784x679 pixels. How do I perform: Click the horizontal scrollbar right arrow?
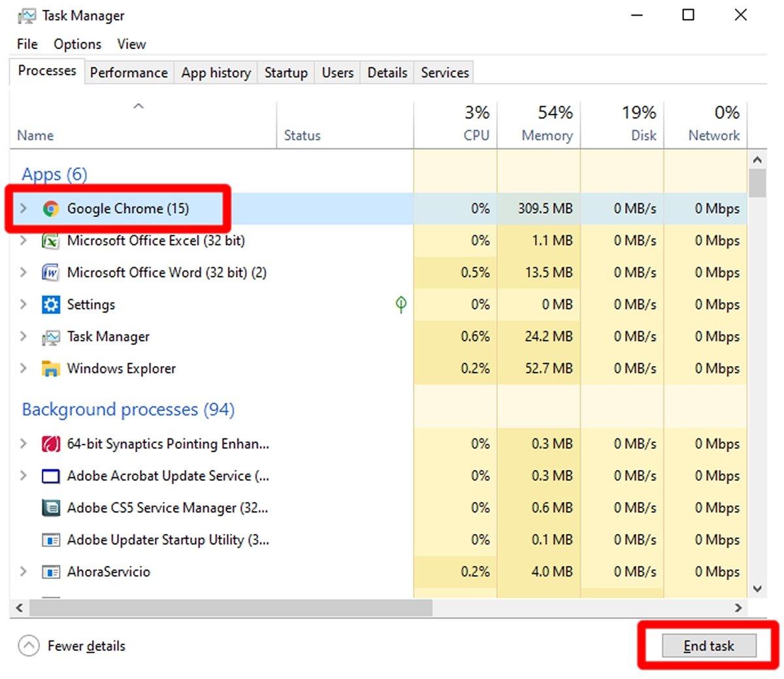coord(739,608)
